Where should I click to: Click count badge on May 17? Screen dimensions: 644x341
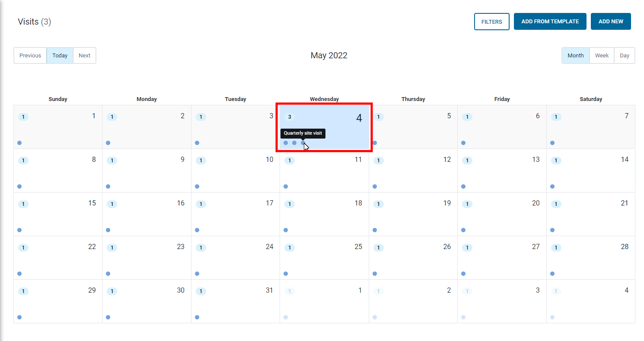coord(201,204)
